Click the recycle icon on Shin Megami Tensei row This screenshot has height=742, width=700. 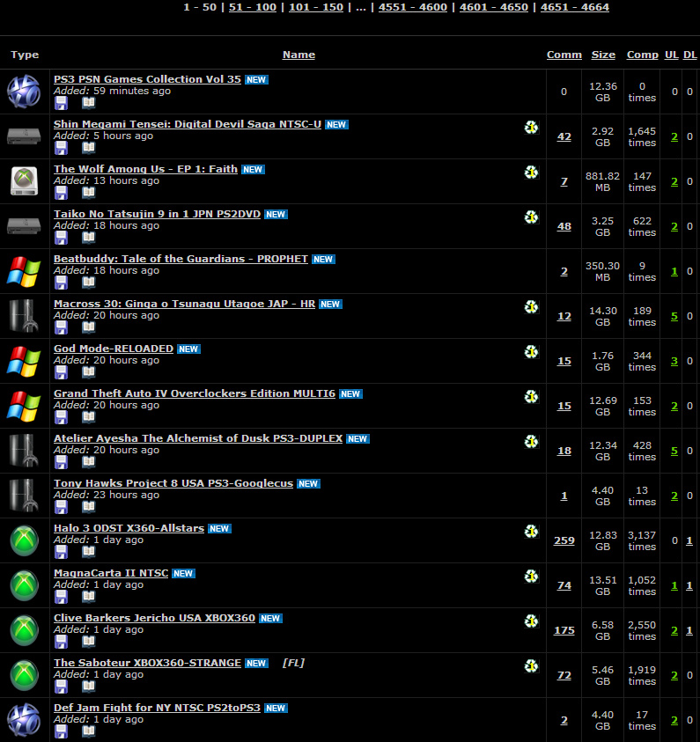531,128
